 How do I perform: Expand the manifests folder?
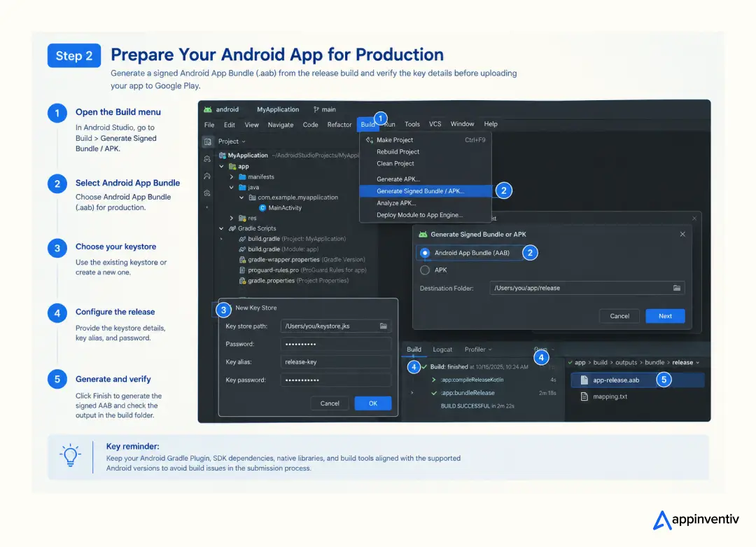[232, 177]
